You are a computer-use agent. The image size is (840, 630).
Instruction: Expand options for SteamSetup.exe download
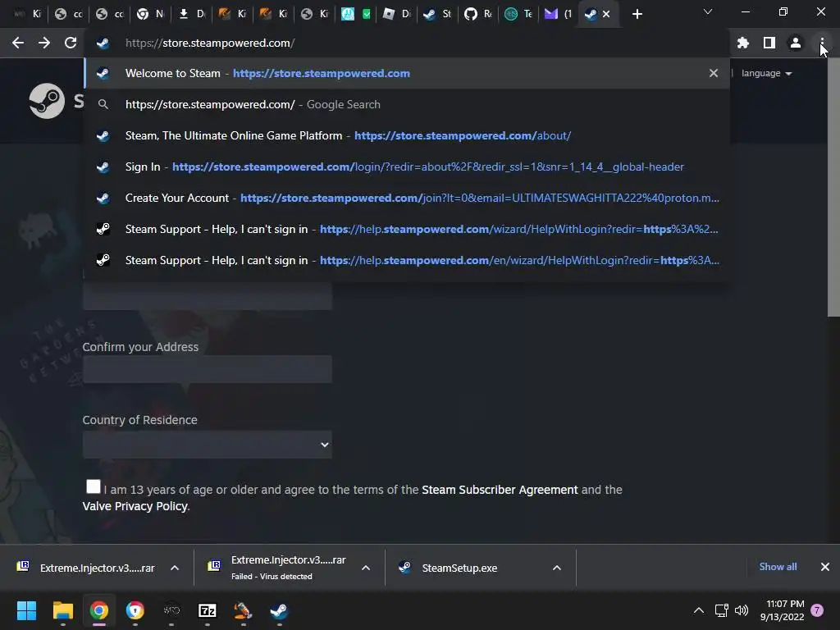pyautogui.click(x=557, y=568)
